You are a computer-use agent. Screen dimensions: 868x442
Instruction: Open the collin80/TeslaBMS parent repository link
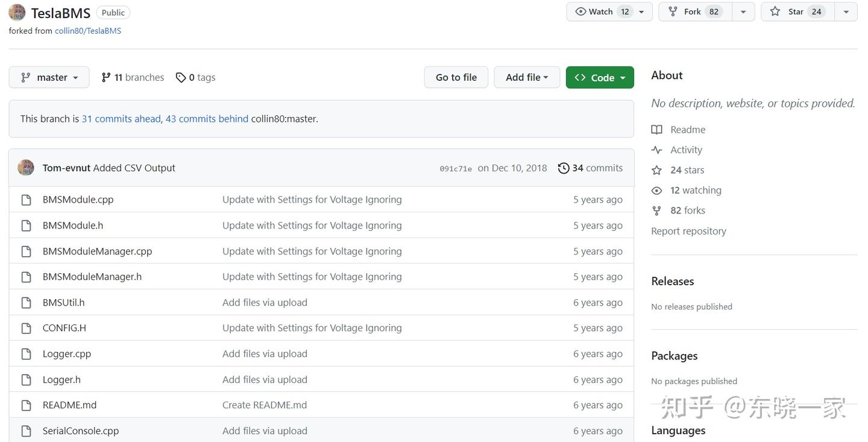[88, 31]
